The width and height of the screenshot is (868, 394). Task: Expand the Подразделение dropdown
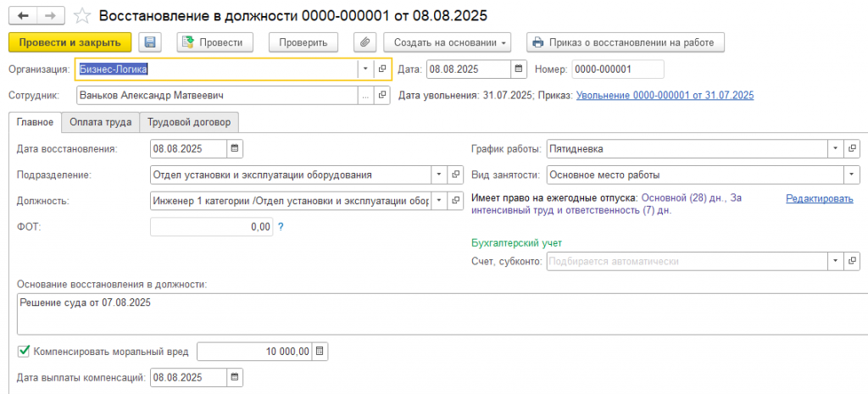click(439, 175)
